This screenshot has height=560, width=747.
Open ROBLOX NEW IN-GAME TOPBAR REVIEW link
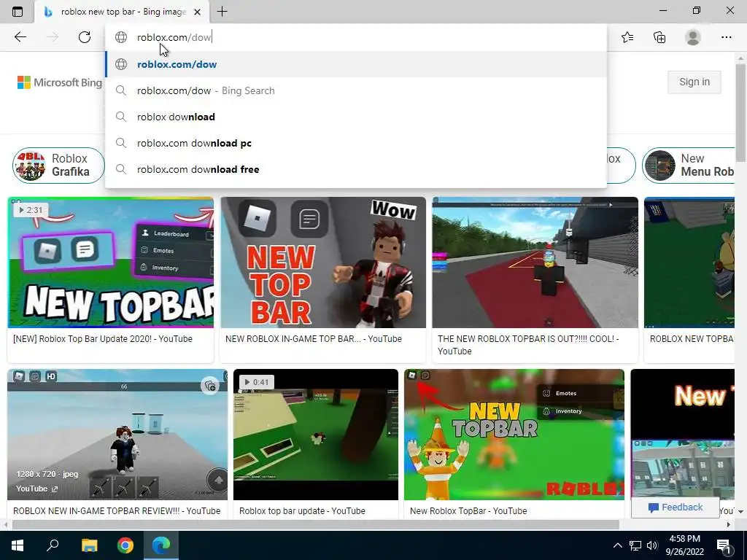pyautogui.click(x=117, y=511)
